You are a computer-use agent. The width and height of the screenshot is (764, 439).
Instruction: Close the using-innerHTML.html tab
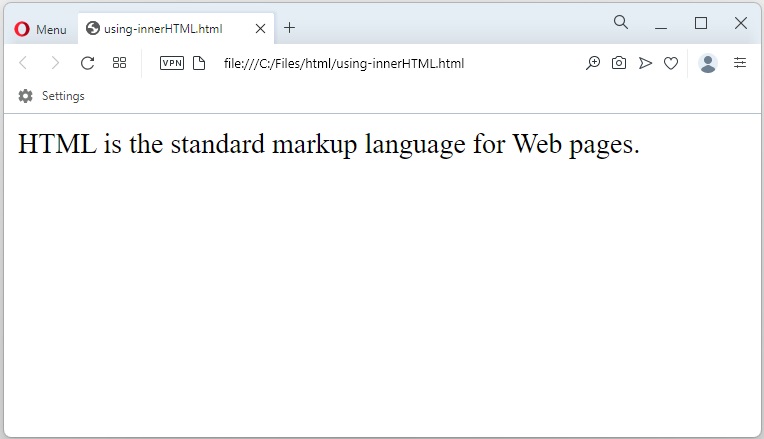pyautogui.click(x=261, y=29)
